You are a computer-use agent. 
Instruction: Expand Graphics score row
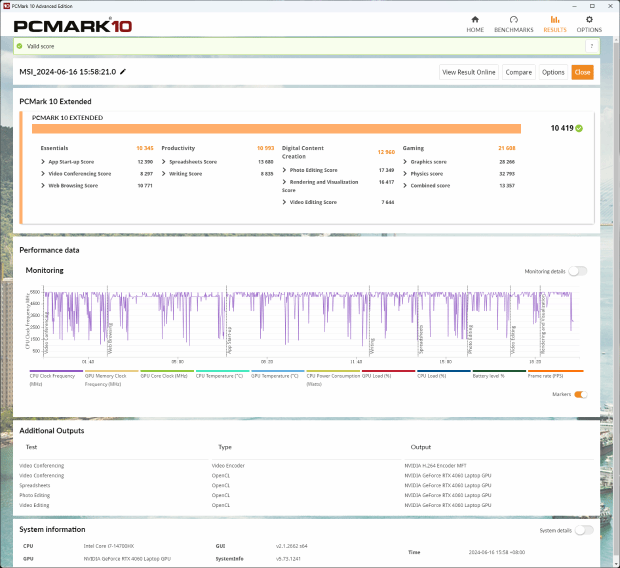click(x=405, y=161)
